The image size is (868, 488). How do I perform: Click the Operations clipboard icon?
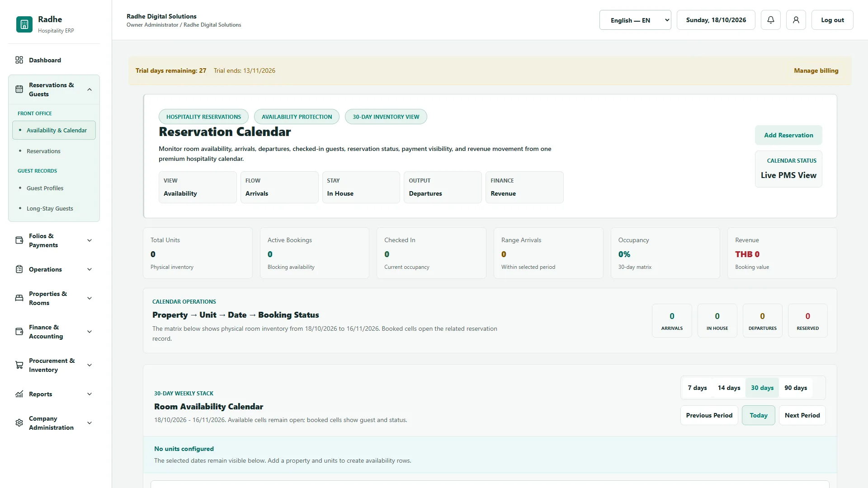click(19, 269)
